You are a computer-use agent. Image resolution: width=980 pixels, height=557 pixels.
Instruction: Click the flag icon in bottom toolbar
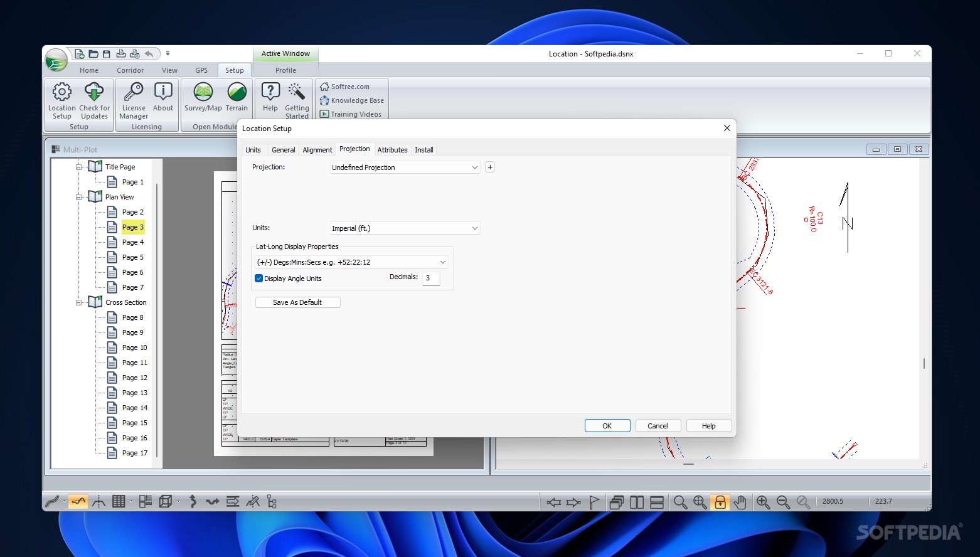click(594, 502)
